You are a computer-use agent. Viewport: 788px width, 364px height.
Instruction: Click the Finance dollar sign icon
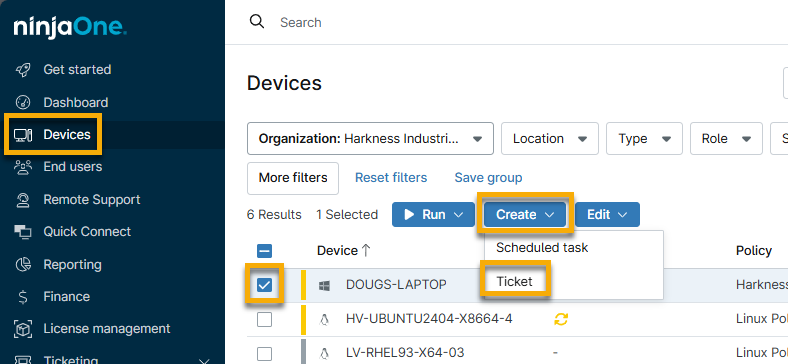click(23, 297)
